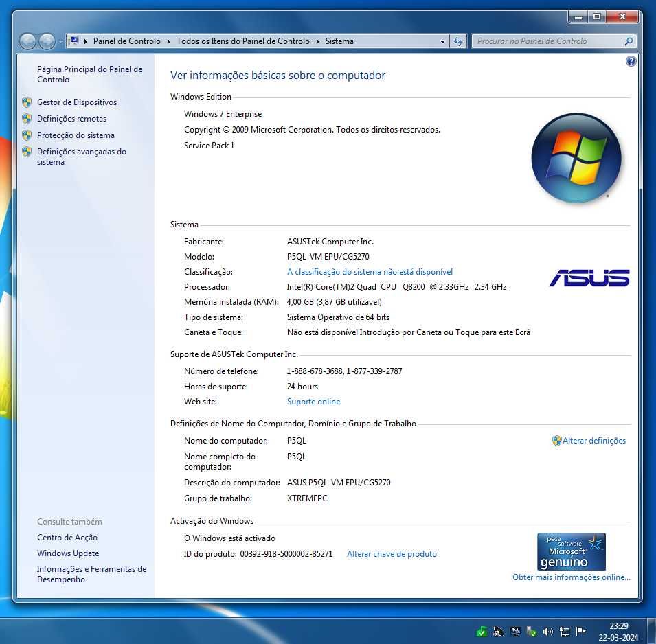Viewport: 656px width, 644px height.
Task: Open Informações e Ferramentas de Desempenho
Action: click(91, 574)
